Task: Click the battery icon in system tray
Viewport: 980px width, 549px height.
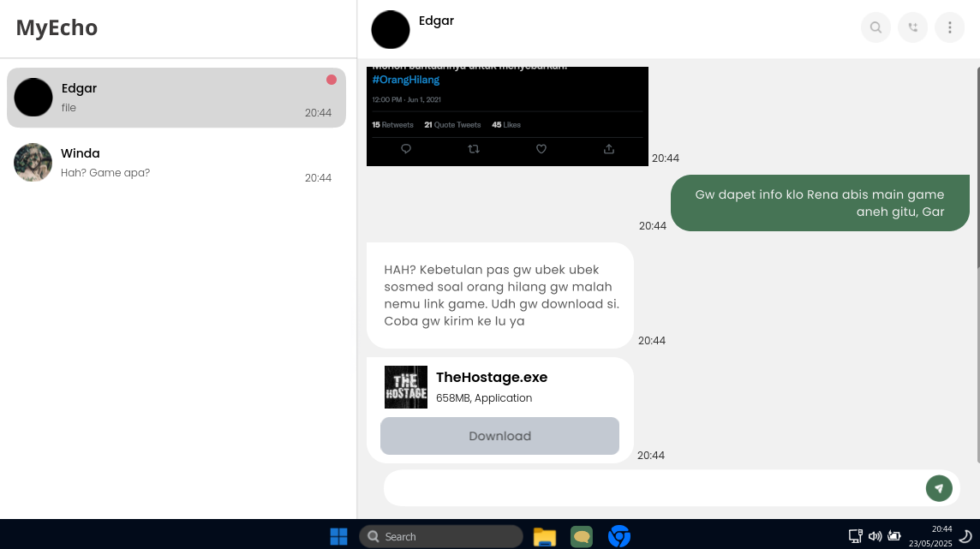Action: pyautogui.click(x=894, y=536)
